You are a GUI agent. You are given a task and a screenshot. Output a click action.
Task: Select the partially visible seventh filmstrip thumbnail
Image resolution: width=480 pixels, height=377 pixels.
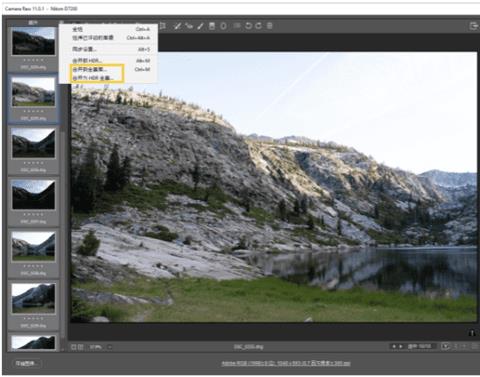33,343
